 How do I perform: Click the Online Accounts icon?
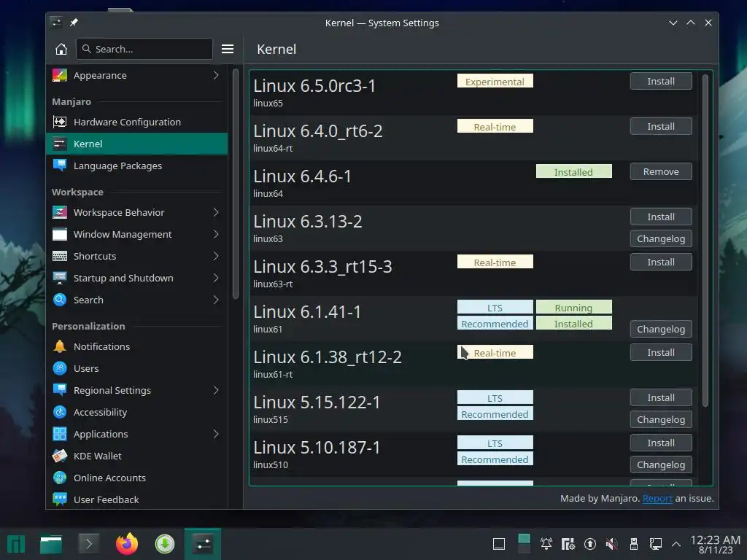(60, 478)
